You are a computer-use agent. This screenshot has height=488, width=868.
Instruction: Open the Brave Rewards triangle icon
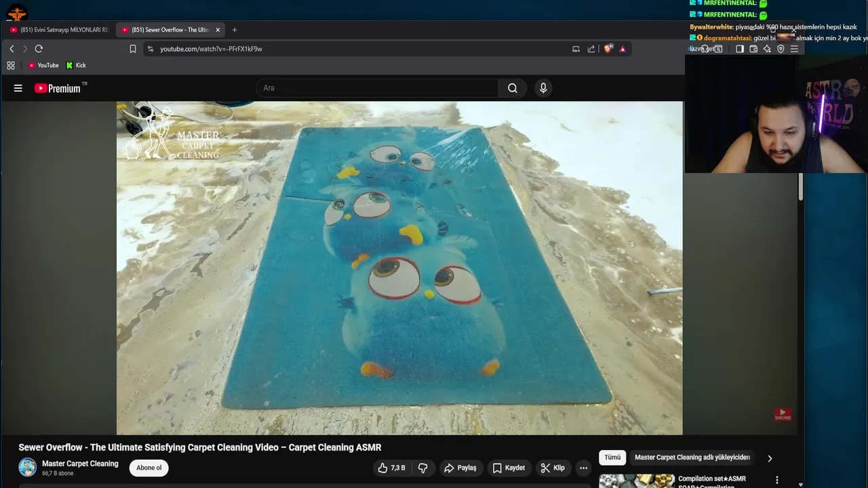pyautogui.click(x=623, y=49)
